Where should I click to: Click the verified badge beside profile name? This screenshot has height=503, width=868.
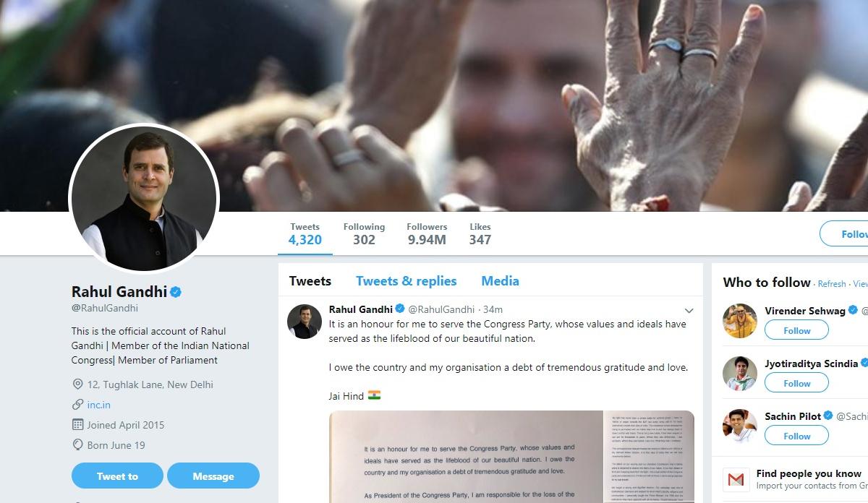(176, 292)
